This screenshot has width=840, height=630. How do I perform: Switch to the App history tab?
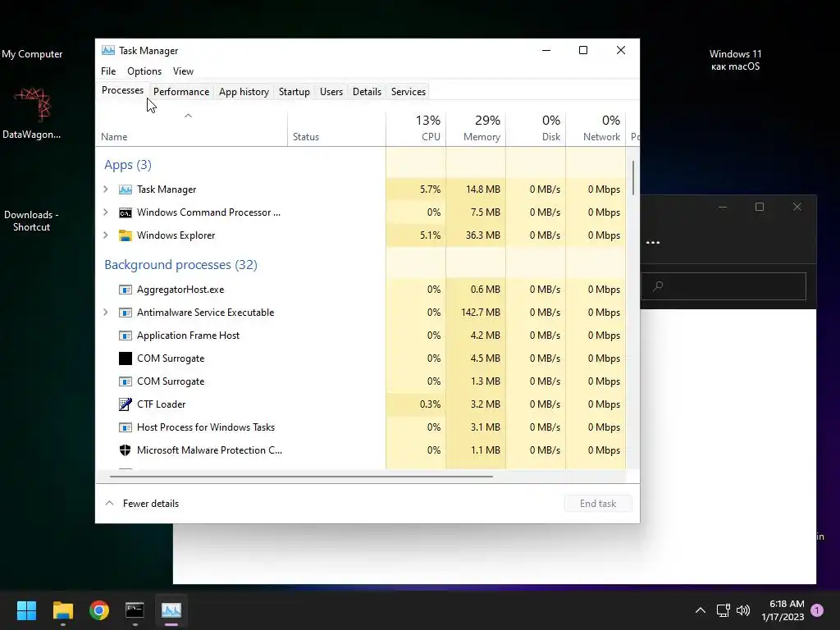click(244, 92)
